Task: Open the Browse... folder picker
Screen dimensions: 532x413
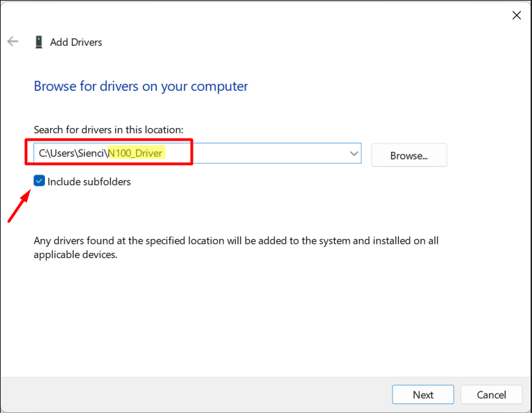Action: [x=409, y=155]
